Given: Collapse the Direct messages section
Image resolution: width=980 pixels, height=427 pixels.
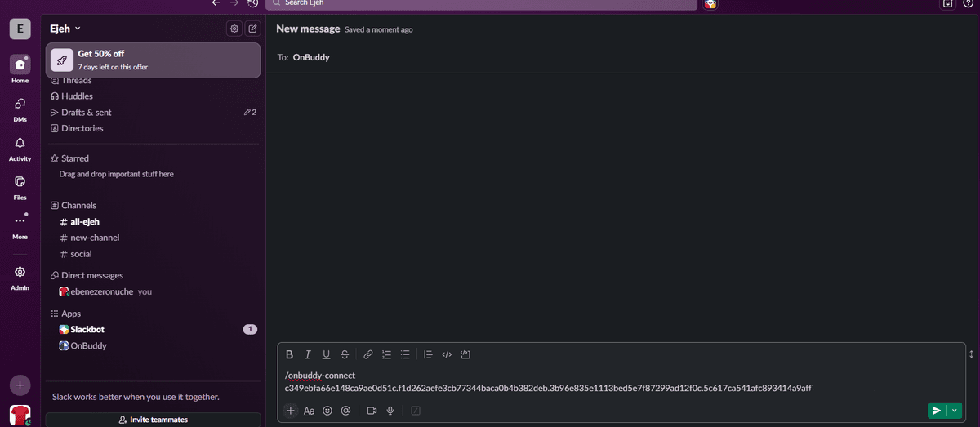Looking at the screenshot, I should pyautogui.click(x=87, y=275).
